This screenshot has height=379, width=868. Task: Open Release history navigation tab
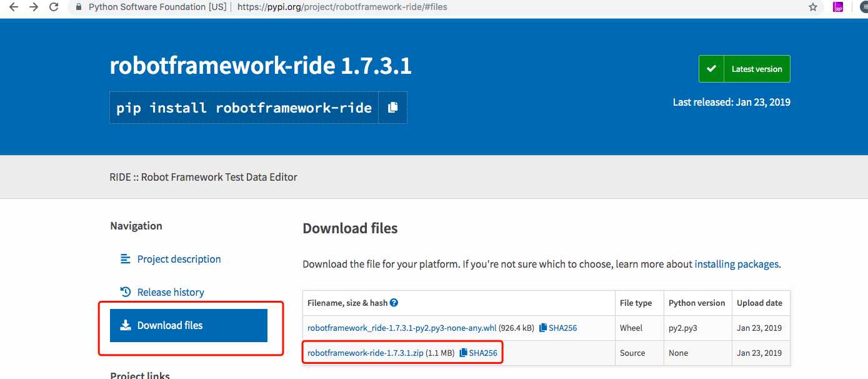tap(170, 292)
